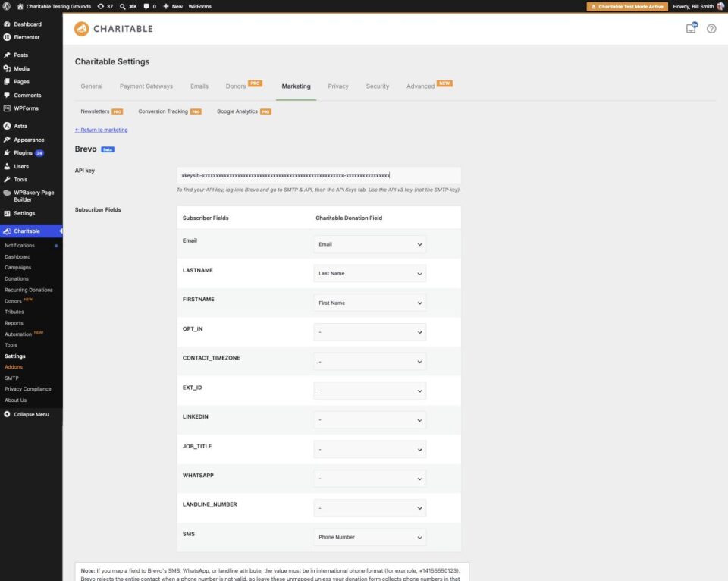Open the LASTNAME field dropdown

[x=369, y=274]
